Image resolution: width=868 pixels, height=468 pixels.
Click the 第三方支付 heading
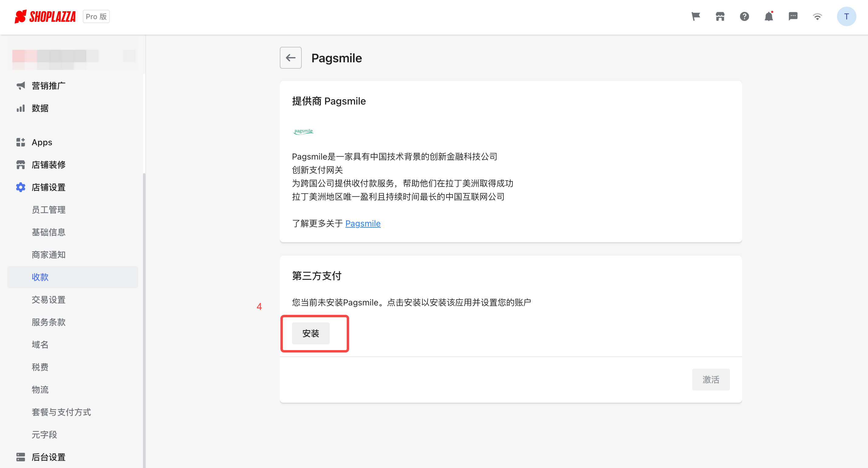[316, 276]
